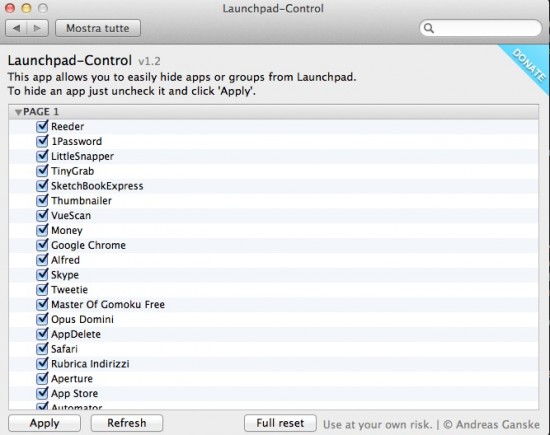Click the Mostra tutte button
The width and height of the screenshot is (550, 435).
(98, 28)
